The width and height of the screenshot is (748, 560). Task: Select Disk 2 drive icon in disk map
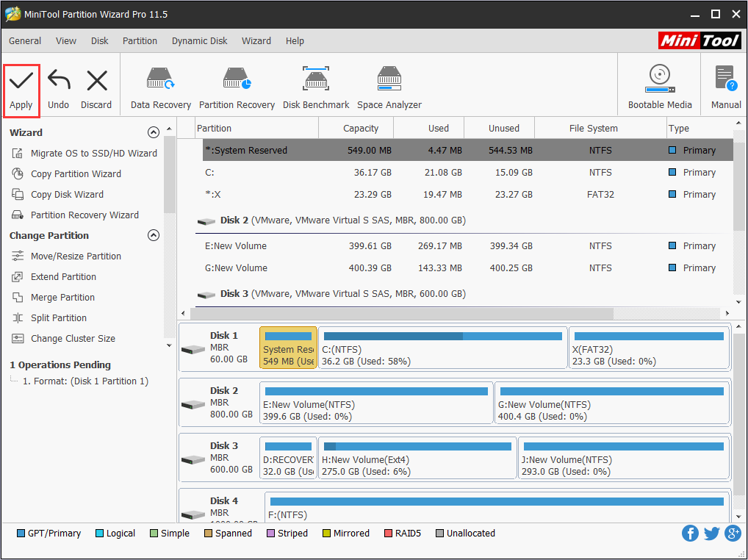(x=193, y=404)
